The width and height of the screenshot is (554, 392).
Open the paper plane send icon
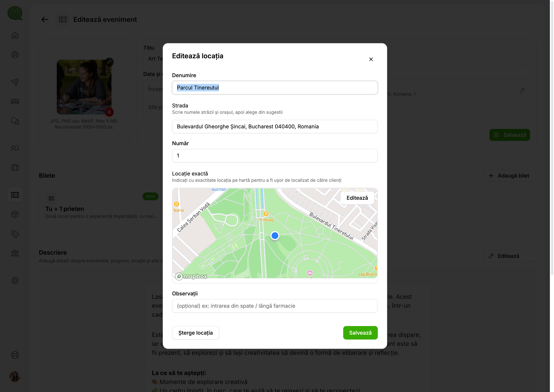pos(15,82)
